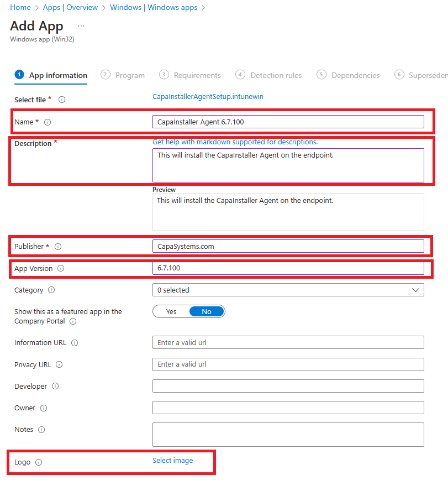This screenshot has width=448, height=480.
Task: Click the info icon beside Company Portal text
Action: tap(73, 321)
